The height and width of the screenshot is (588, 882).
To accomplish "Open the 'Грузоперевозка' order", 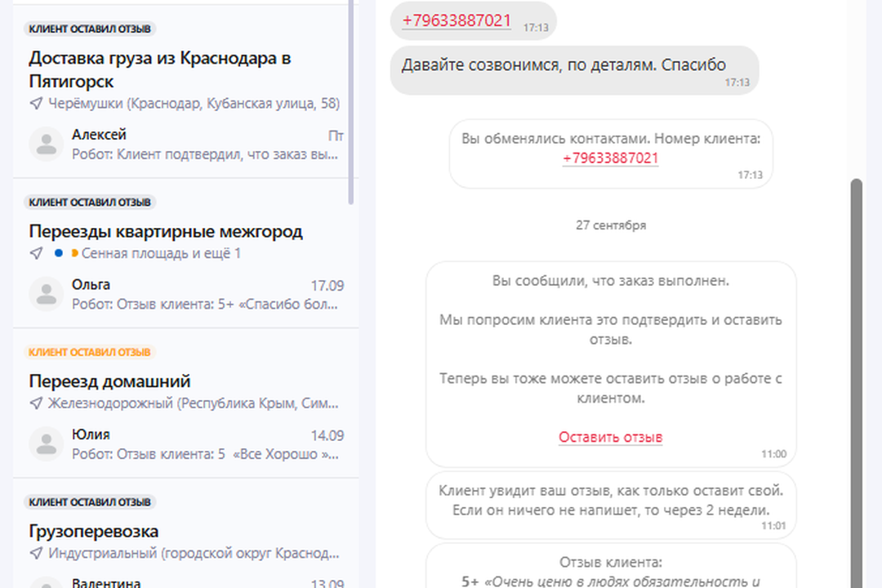I will coord(94,532).
